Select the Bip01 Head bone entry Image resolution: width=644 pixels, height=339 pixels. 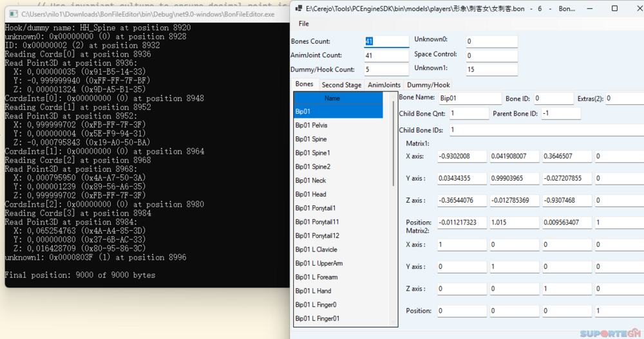point(310,194)
